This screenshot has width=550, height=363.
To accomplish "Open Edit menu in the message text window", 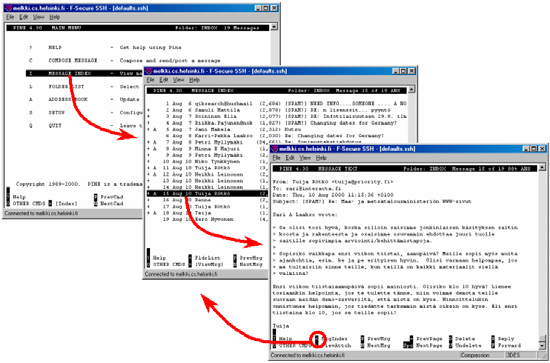I will click(290, 158).
